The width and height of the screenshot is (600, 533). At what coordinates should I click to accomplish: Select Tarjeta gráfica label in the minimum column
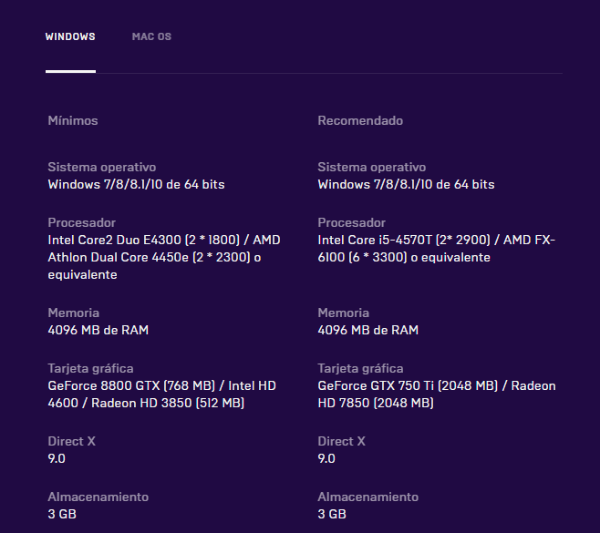90,369
